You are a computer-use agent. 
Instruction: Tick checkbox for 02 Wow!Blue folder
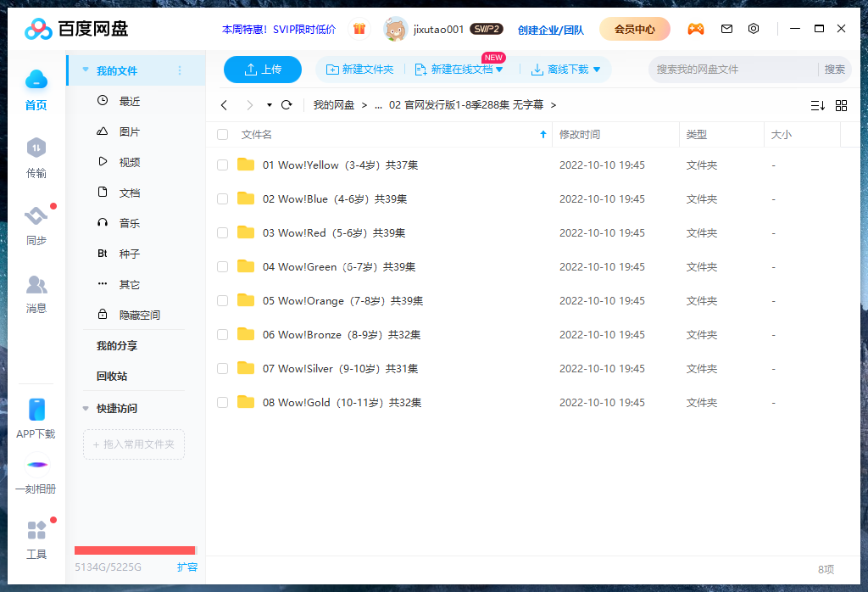223,198
